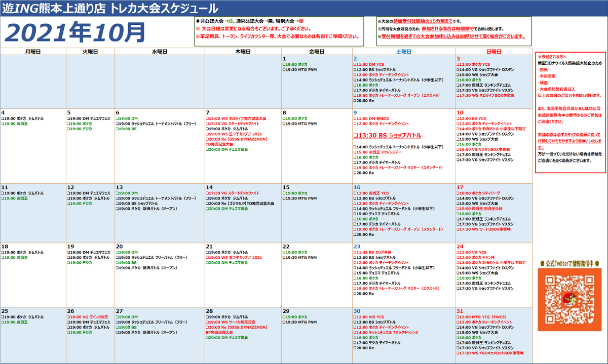Click the '2021年10月' month title

[74, 32]
